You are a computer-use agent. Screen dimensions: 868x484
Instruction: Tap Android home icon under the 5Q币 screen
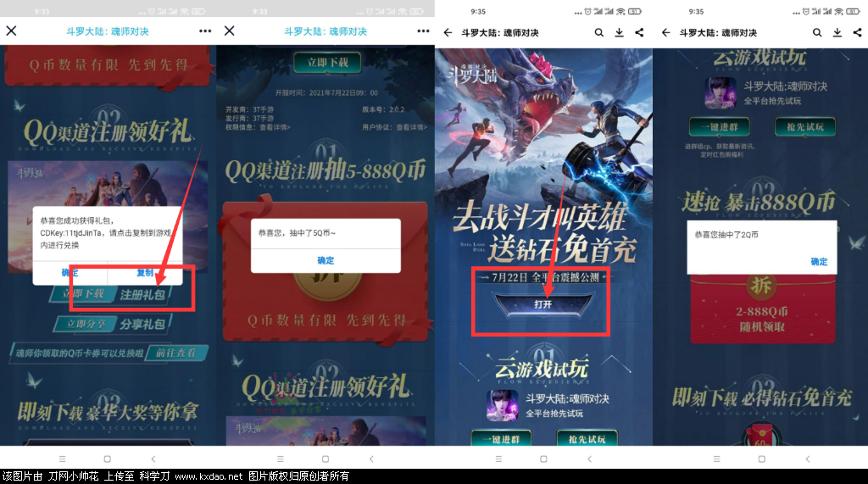click(x=325, y=459)
